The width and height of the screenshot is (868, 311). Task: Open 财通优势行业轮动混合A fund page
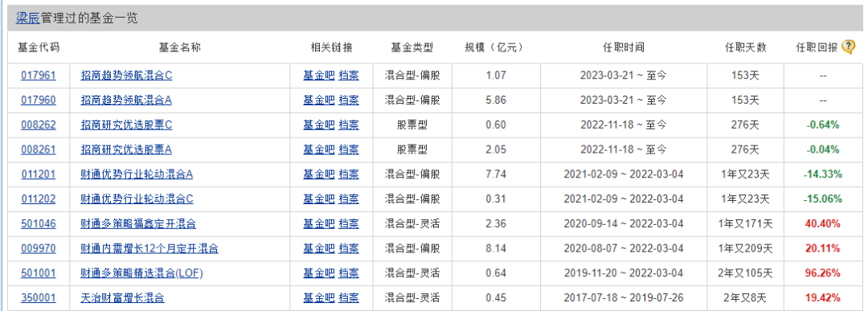click(137, 174)
